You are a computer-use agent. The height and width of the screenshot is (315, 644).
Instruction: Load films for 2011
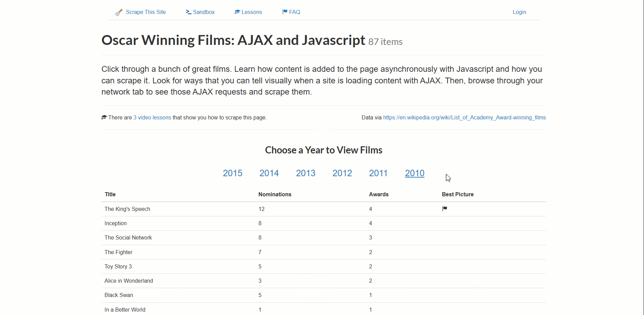click(x=378, y=173)
